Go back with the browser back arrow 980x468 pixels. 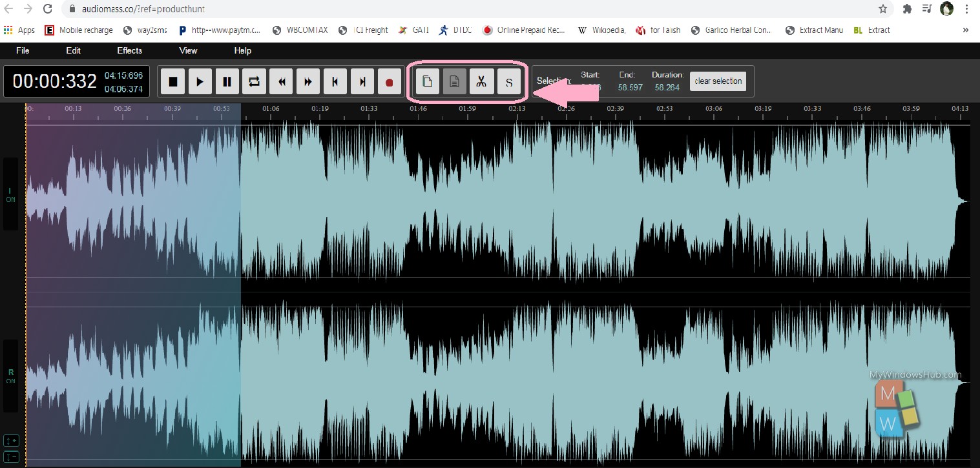pyautogui.click(x=8, y=9)
